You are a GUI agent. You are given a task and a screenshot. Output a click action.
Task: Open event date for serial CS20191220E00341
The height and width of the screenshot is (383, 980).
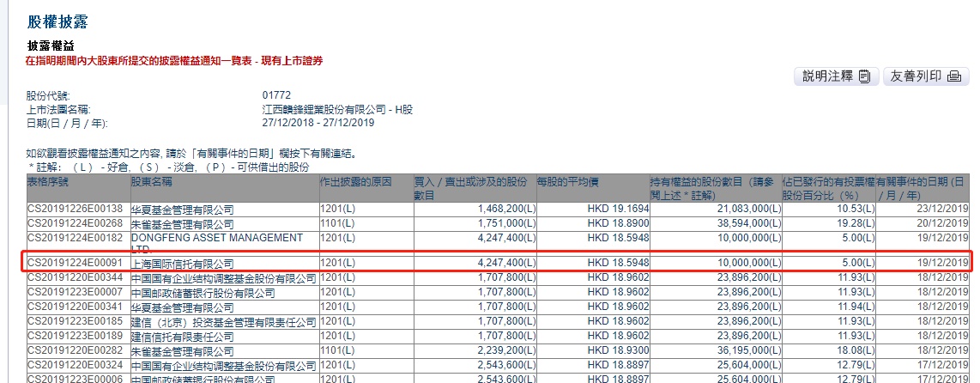944,307
